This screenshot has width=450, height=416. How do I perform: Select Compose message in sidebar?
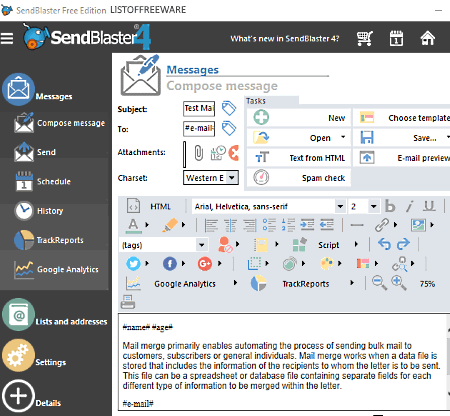click(x=59, y=123)
